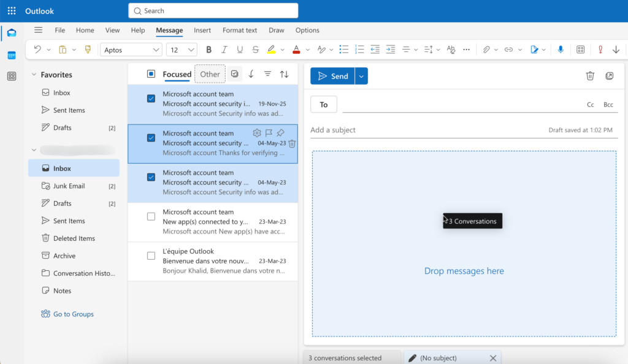Insert a bulleted list
628x364 pixels.
(343, 50)
